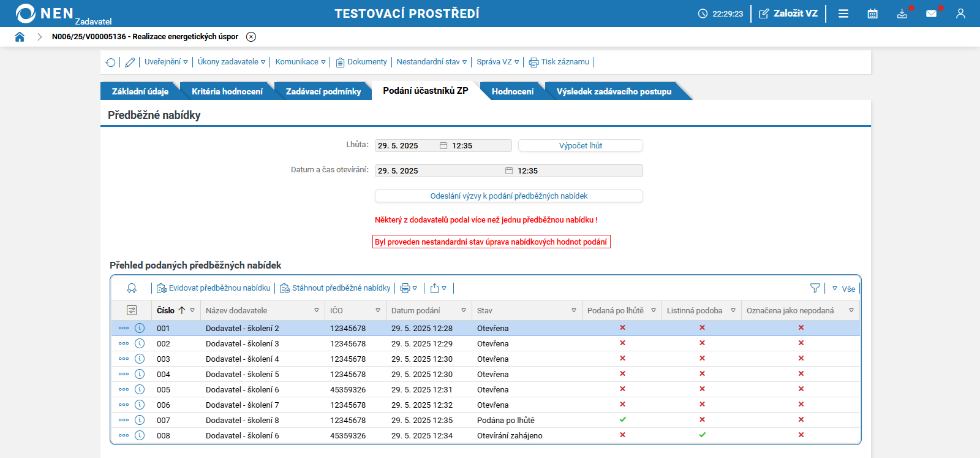980x458 pixels.
Task: Switch to the Hodnocení tab
Action: (512, 91)
